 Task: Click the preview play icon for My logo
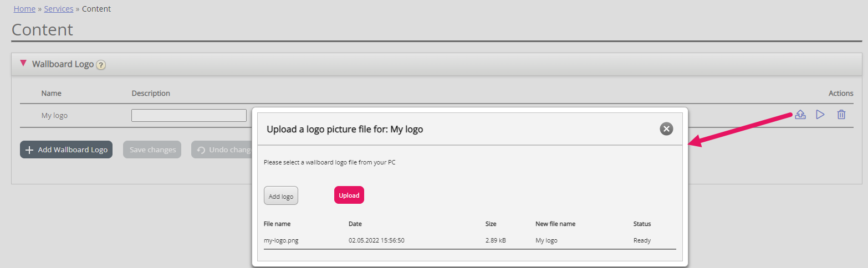pos(820,115)
